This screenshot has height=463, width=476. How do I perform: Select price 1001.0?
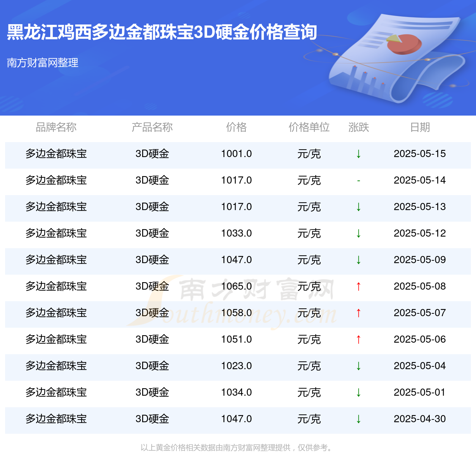[x=236, y=154]
